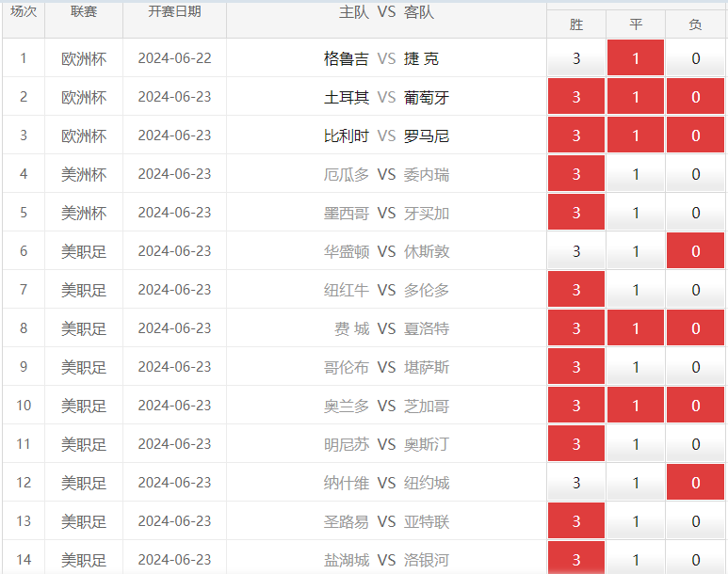This screenshot has height=574, width=728.
Task: Deselect win (3) for 奥兰多 VS 芝加哥
Action: click(576, 405)
